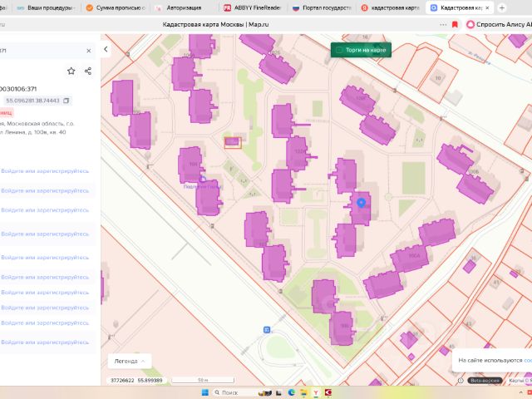
Task: Click the 'Подлипичье' map label marker
Action: point(202,186)
